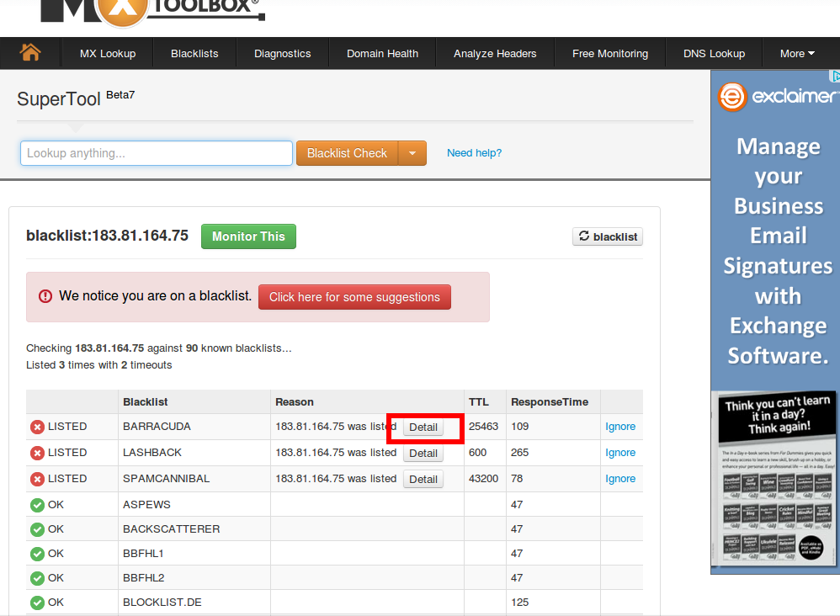840x616 pixels.
Task: Select the SPAMCANNIBAL blacklist name
Action: (166, 479)
